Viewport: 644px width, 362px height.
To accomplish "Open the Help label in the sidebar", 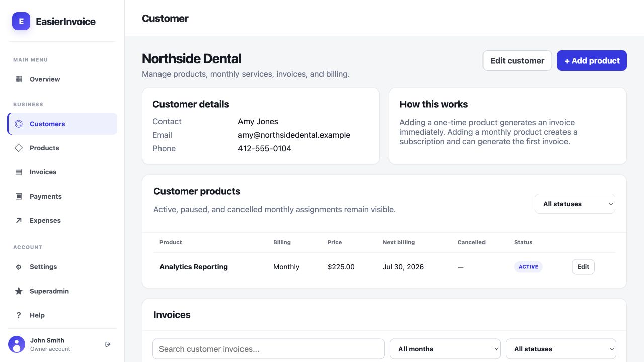I will coord(37,315).
